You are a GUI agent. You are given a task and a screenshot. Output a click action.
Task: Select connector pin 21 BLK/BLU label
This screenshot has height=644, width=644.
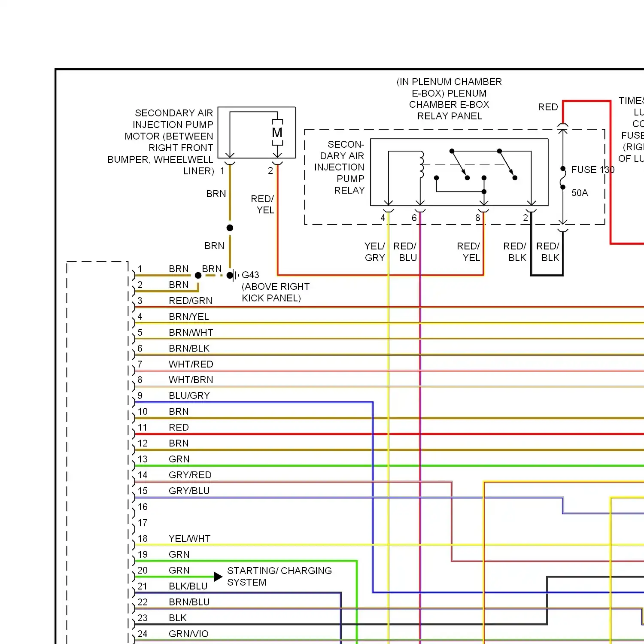[x=188, y=586]
